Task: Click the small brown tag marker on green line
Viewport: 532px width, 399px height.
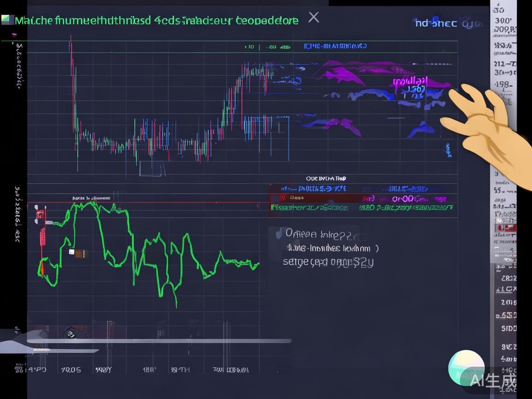Action: point(79,253)
